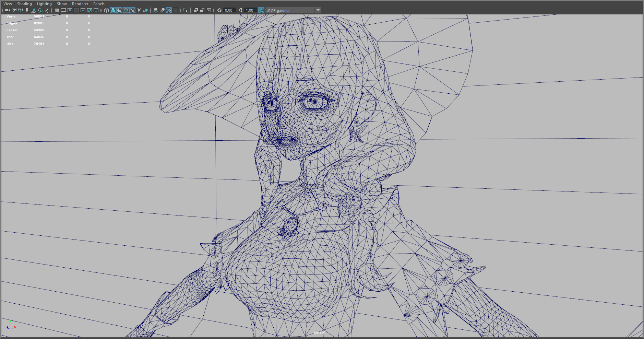Toggle the Resolution Gate icon
Viewport: 644px width, 339px height.
(70, 10)
